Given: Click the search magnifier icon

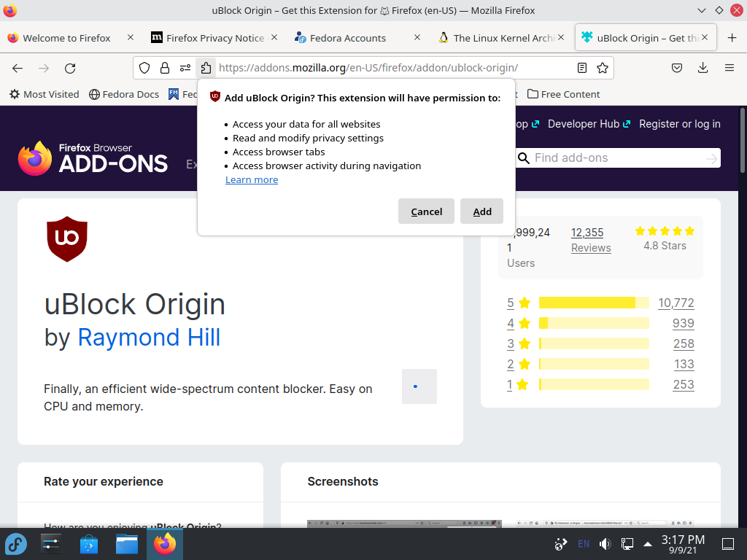Looking at the screenshot, I should pyautogui.click(x=524, y=158).
